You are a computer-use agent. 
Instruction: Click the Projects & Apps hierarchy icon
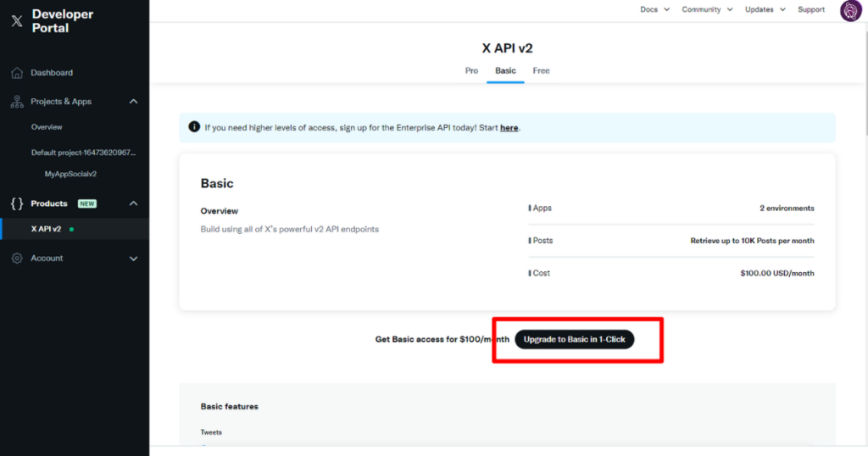click(17, 102)
